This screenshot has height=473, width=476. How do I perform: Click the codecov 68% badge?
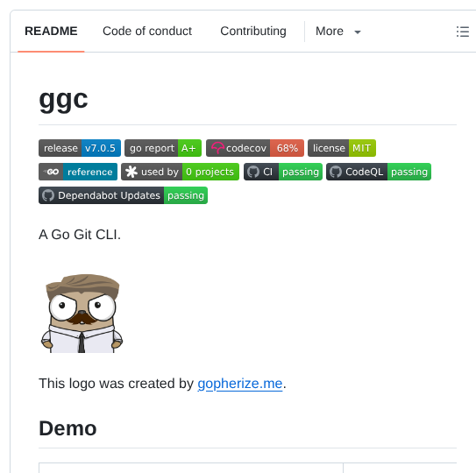pyautogui.click(x=255, y=148)
